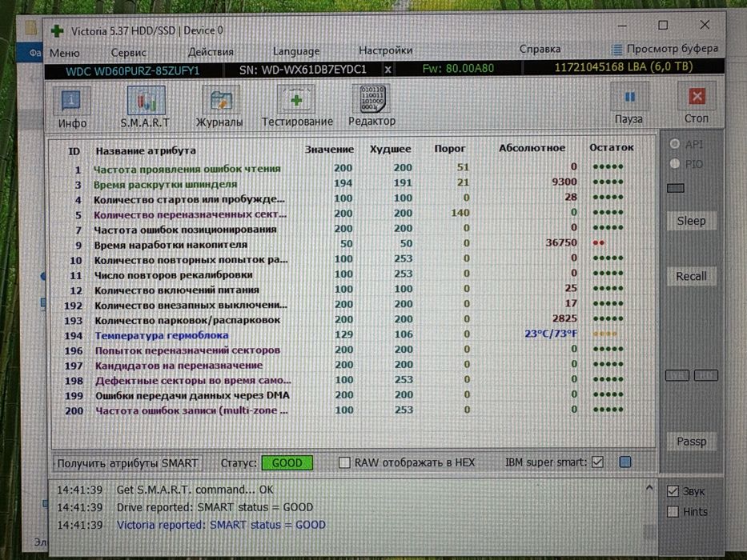Screen dimensions: 747x560
Task: Select row Кандидатов на переназначение
Action: pyautogui.click(x=354, y=366)
